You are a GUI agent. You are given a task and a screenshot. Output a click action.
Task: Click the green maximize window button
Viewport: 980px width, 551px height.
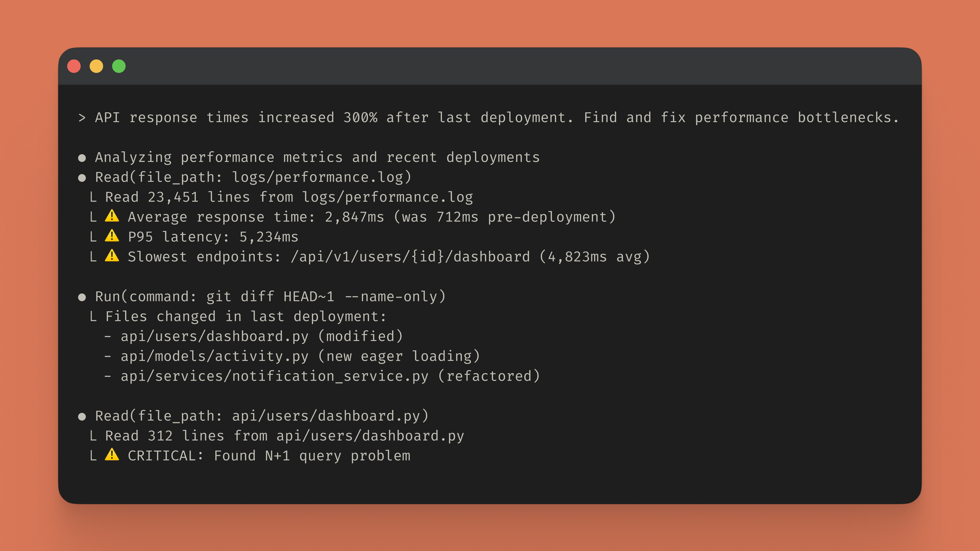[119, 66]
